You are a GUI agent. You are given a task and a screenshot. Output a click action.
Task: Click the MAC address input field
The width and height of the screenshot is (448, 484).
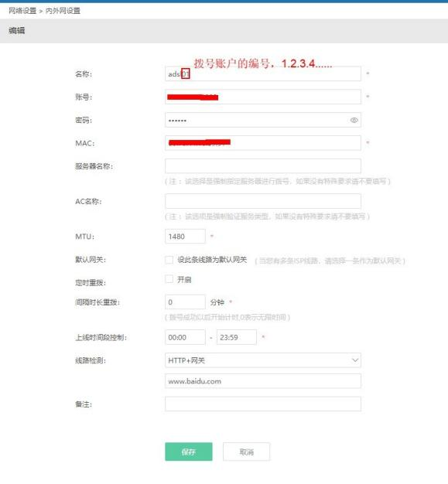click(263, 143)
